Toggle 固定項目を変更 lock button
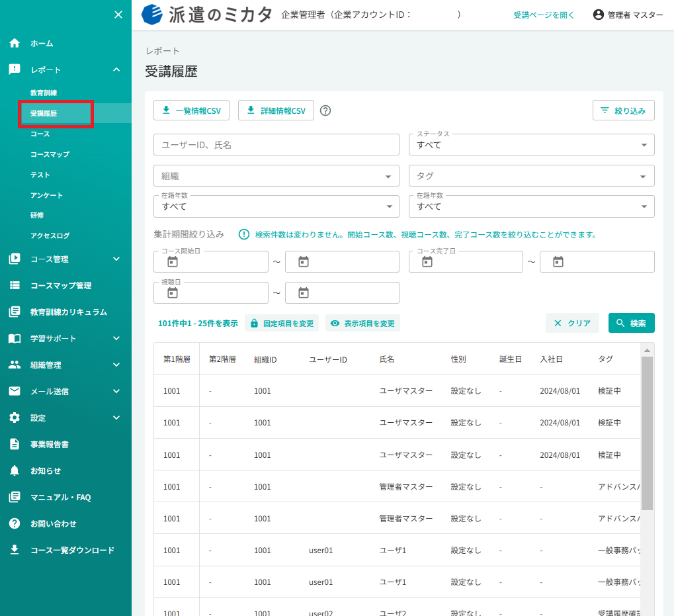 point(282,324)
